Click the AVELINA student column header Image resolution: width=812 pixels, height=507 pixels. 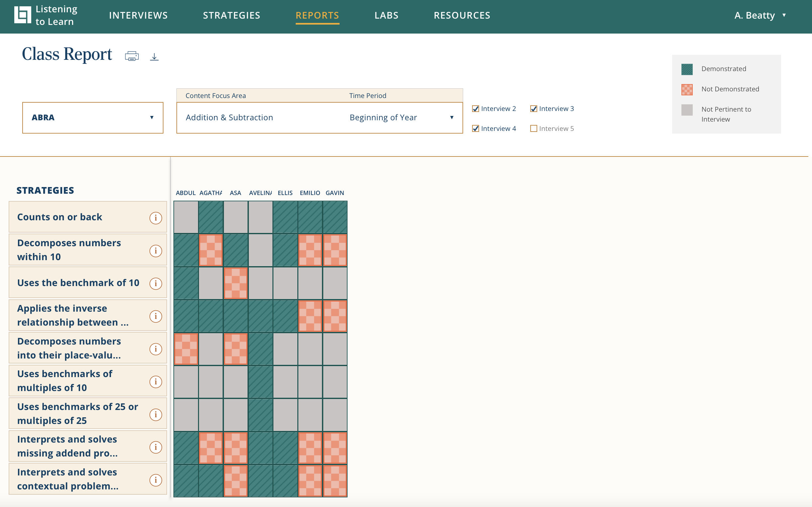[x=260, y=193]
